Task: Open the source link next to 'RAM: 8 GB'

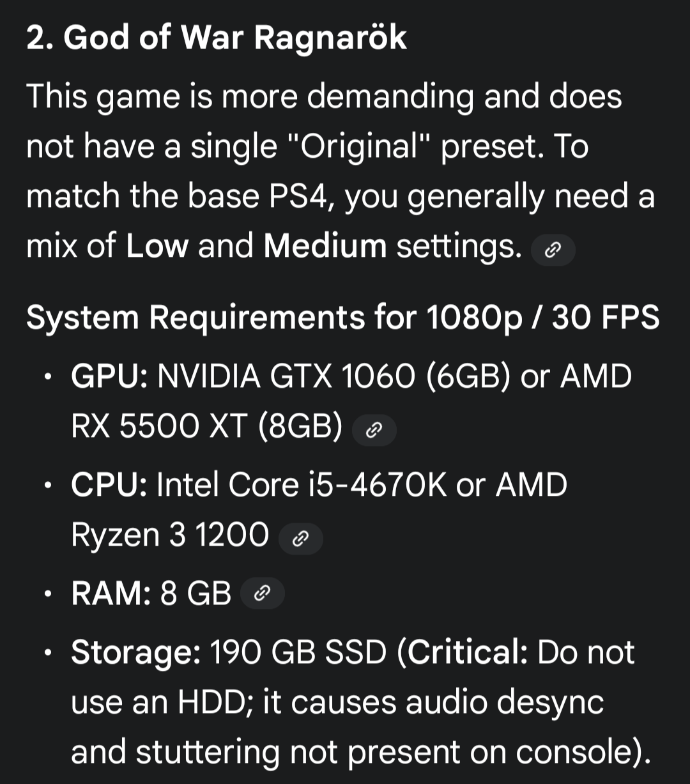Action: coord(263,594)
